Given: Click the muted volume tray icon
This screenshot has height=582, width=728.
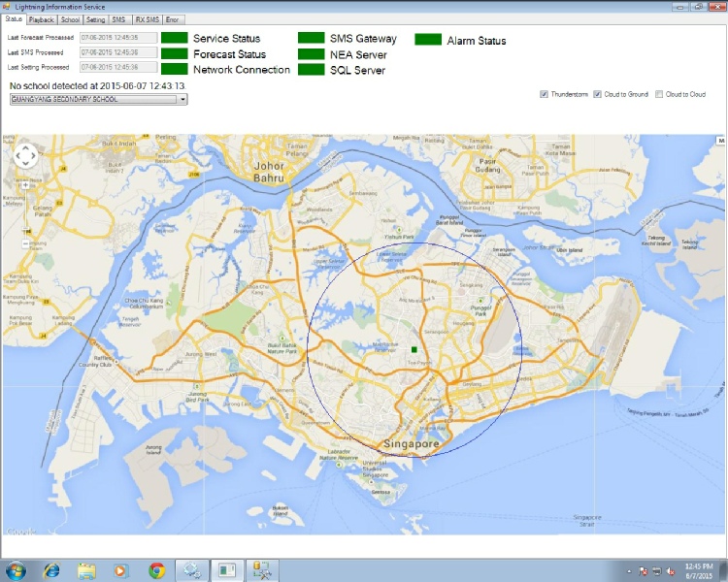Looking at the screenshot, I should coord(671,571).
